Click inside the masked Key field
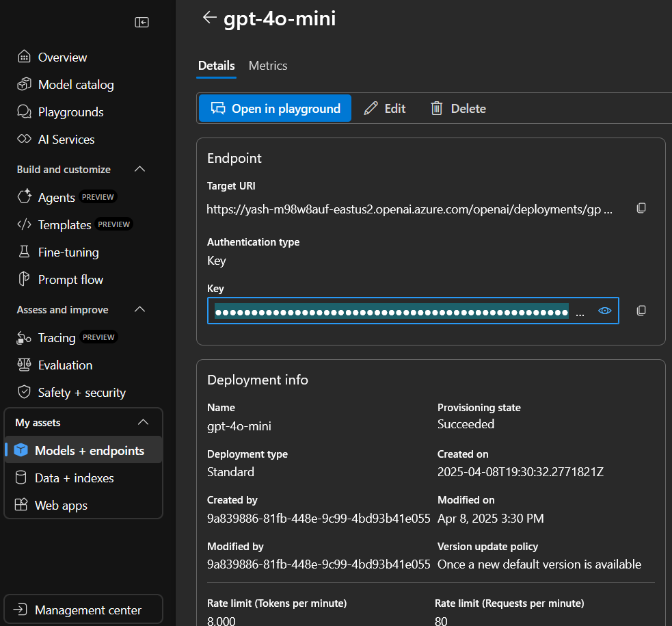Screen dimensions: 672x626 [390, 310]
